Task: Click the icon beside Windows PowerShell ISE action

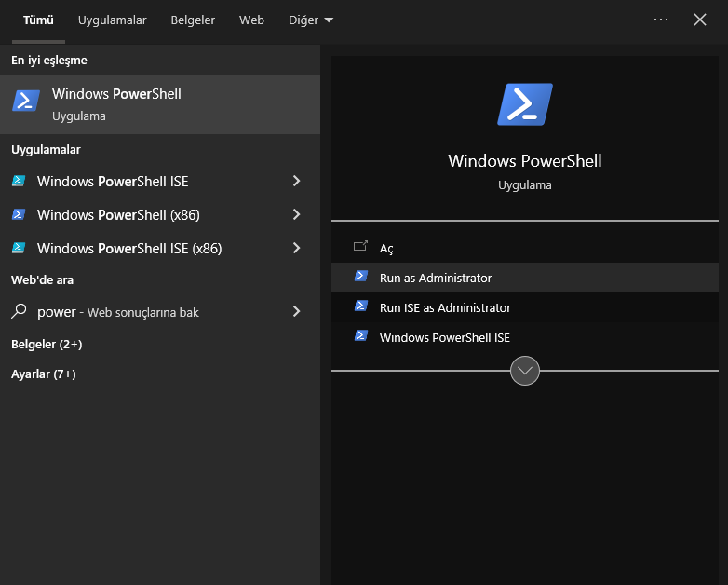Action: (361, 335)
